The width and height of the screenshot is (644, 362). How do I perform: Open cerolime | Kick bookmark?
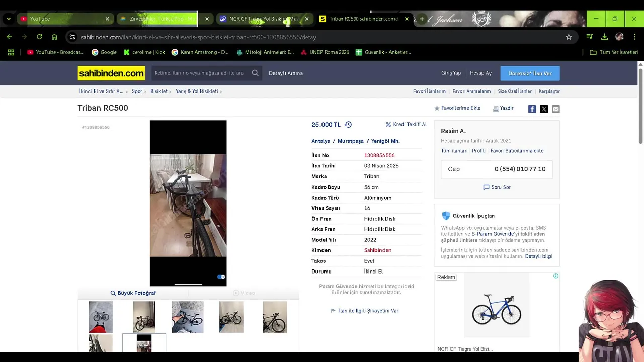[x=144, y=52]
